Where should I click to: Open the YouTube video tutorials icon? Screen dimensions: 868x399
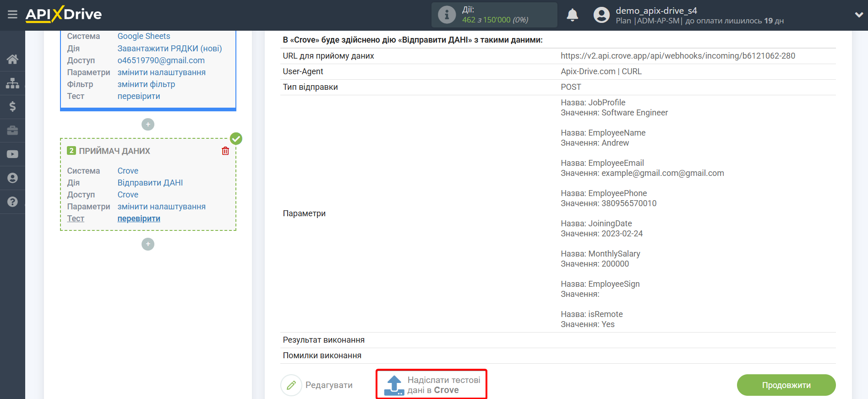pyautogui.click(x=12, y=154)
